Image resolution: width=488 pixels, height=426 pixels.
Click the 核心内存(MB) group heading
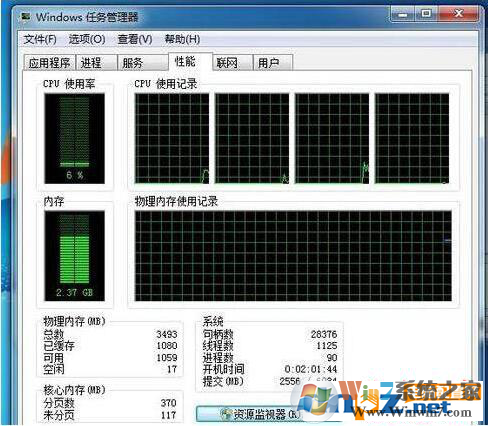74,390
